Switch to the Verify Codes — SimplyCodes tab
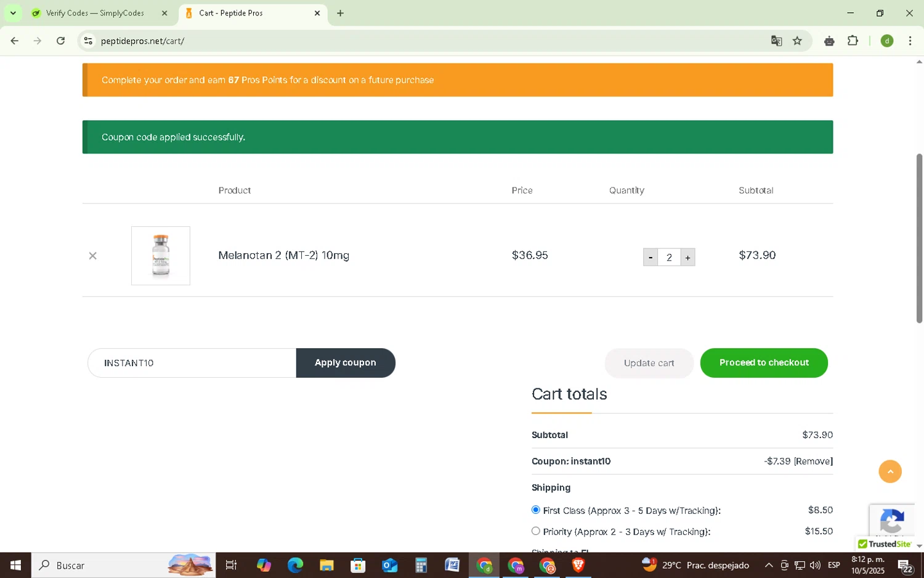 (95, 13)
